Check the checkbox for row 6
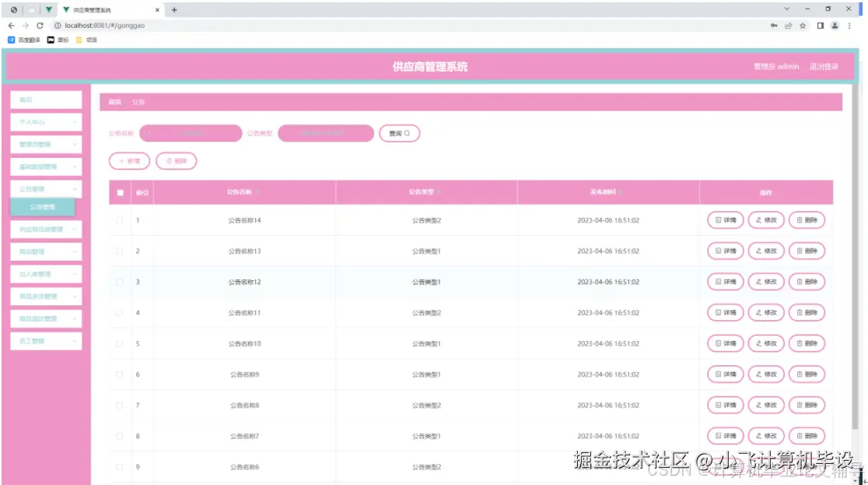Viewport: 868px width, 485px height. point(120,374)
